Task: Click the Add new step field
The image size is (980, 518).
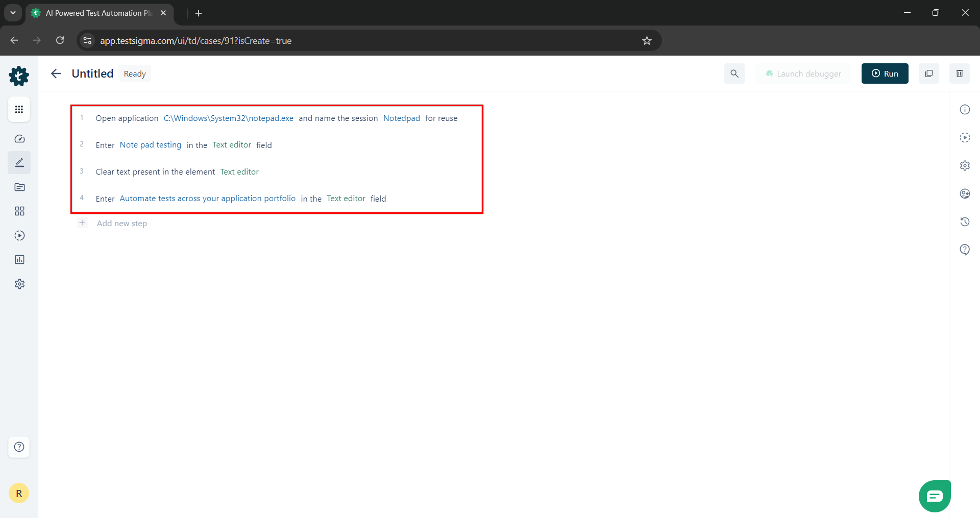Action: point(122,224)
